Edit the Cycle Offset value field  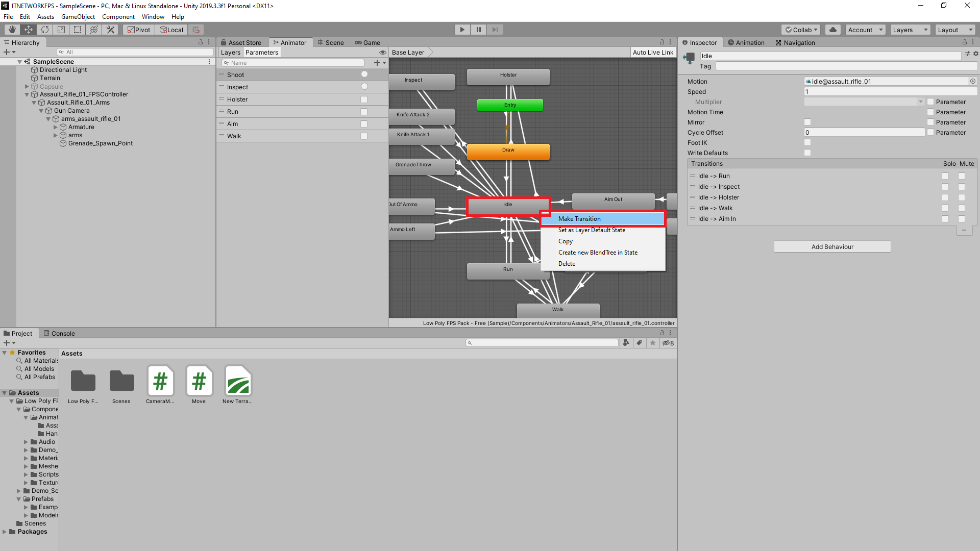click(x=864, y=132)
